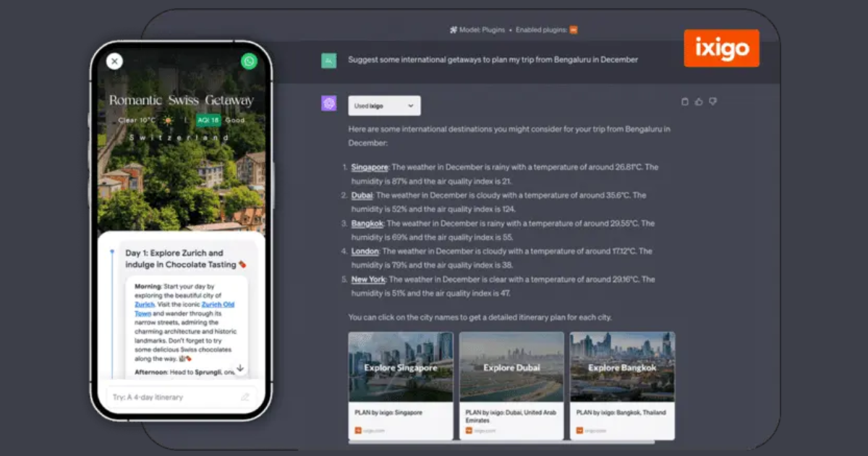Viewport: 868px width, 456px height.
Task: Open the New York city link
Action: click(x=369, y=279)
